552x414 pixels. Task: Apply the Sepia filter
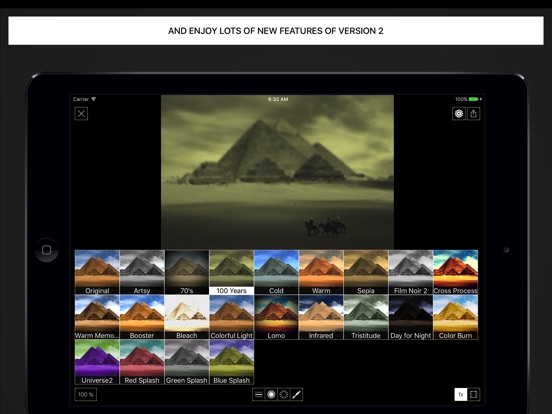366,272
